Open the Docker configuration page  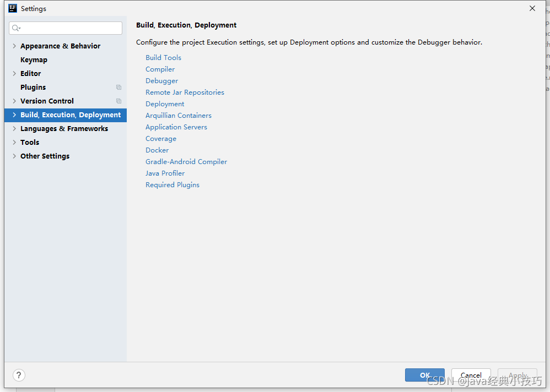[x=157, y=150]
